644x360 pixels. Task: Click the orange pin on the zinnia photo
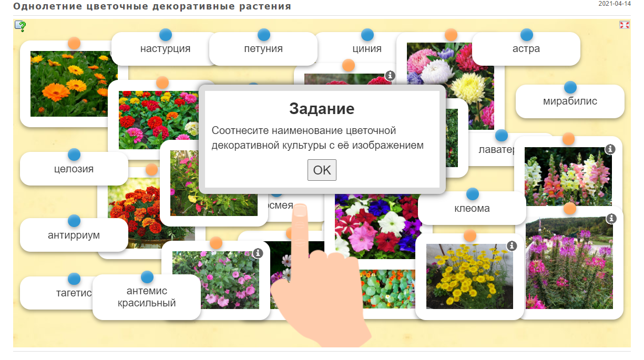click(x=162, y=83)
